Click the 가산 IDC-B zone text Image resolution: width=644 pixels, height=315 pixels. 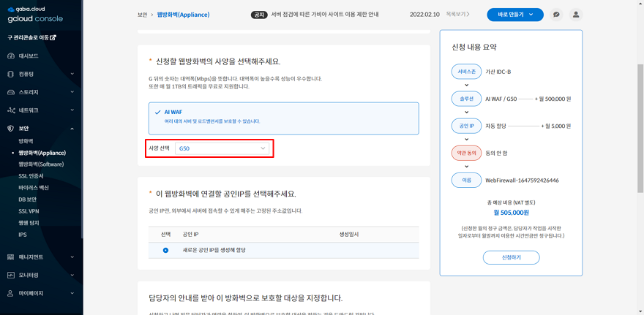pos(498,72)
